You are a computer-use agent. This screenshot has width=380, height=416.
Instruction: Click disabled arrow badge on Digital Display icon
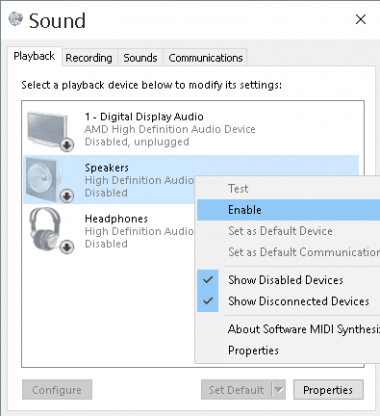[67, 145]
